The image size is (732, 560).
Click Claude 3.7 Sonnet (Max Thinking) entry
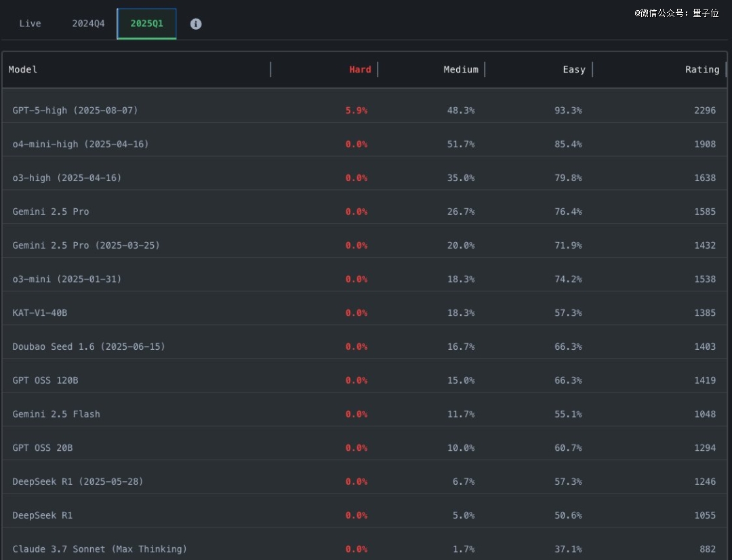point(100,548)
